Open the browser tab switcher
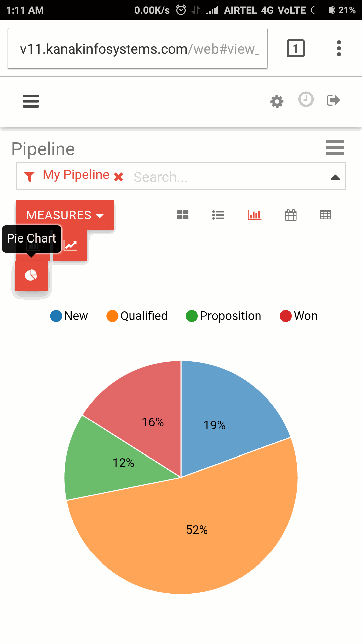 click(x=296, y=48)
